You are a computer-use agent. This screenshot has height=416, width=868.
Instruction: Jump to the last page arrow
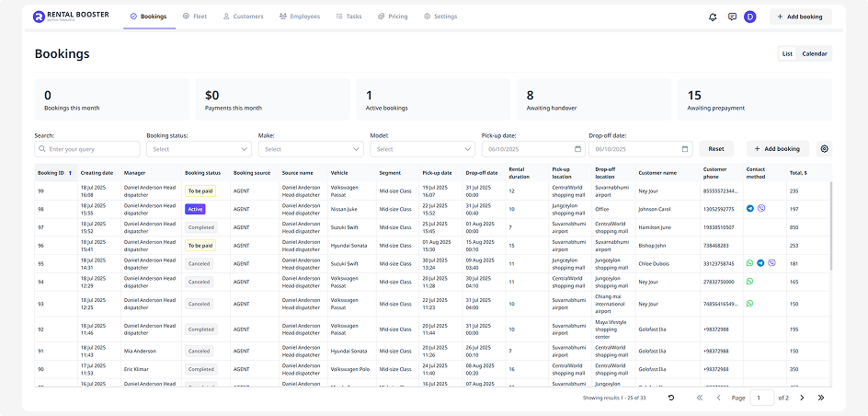click(x=821, y=398)
